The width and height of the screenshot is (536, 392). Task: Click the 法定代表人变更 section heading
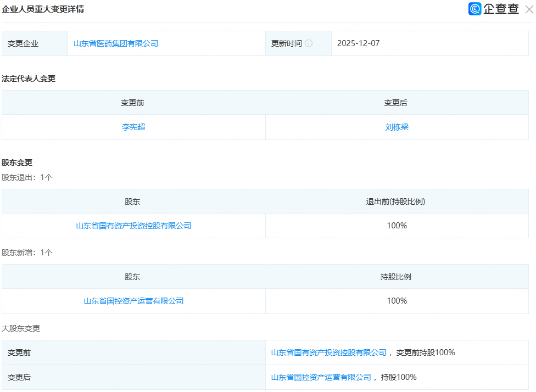click(x=29, y=79)
